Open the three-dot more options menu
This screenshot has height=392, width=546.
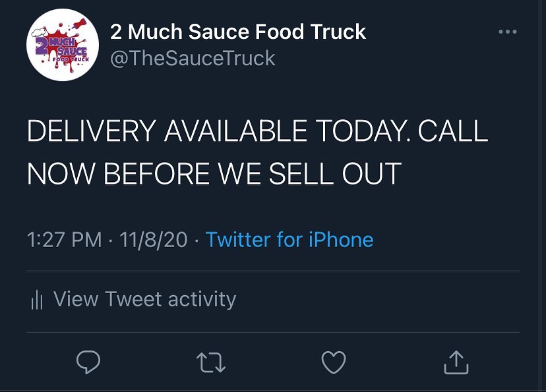(x=507, y=32)
